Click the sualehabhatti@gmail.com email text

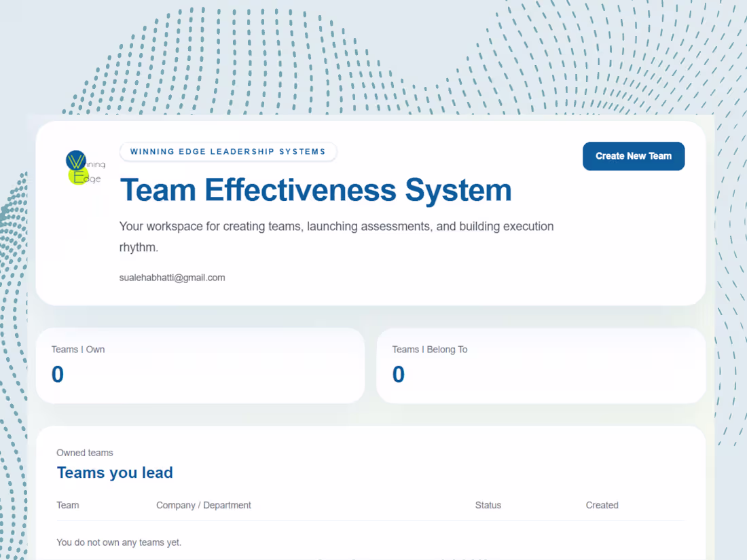[x=172, y=278]
